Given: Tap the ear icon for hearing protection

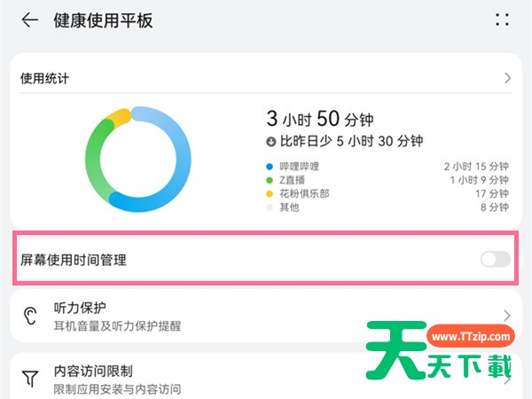Looking at the screenshot, I should pos(30,316).
